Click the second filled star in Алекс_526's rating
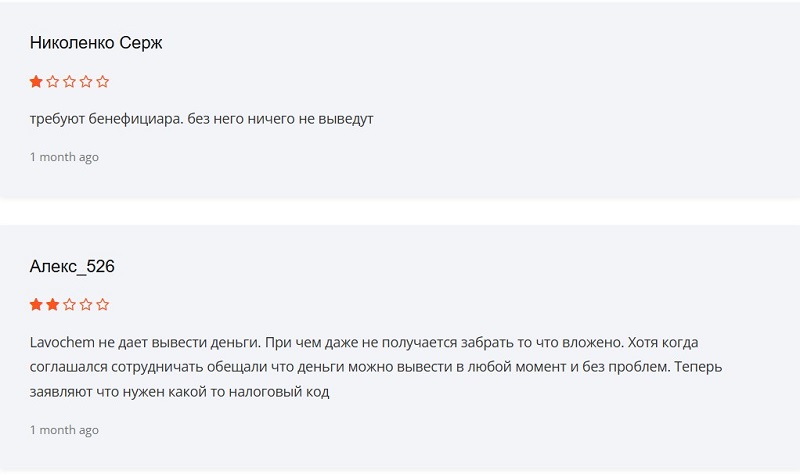The image size is (800, 474). (x=53, y=304)
